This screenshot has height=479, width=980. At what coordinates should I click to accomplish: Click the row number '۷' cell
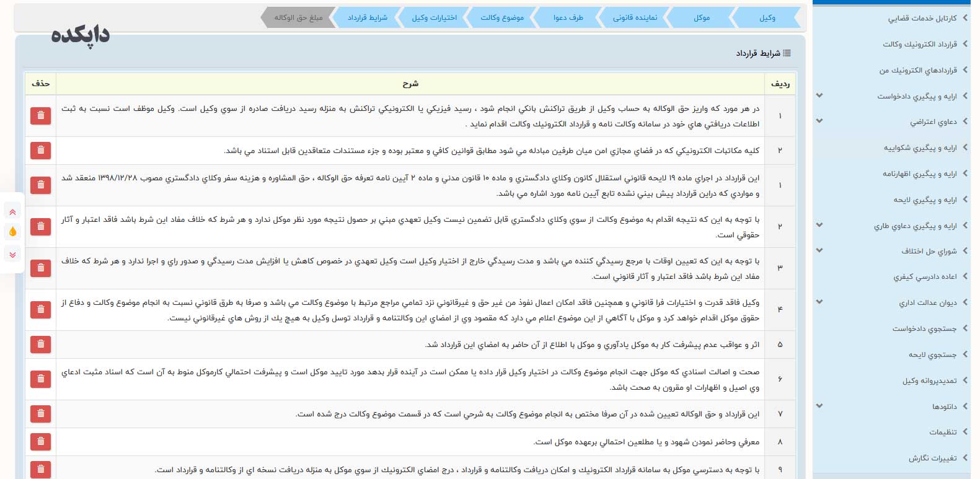[x=780, y=414]
